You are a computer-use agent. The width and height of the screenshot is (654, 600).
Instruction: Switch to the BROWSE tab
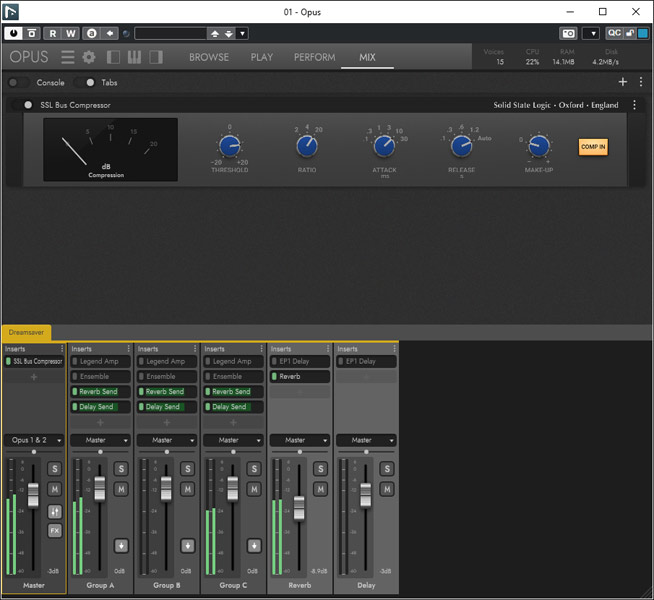tap(209, 57)
